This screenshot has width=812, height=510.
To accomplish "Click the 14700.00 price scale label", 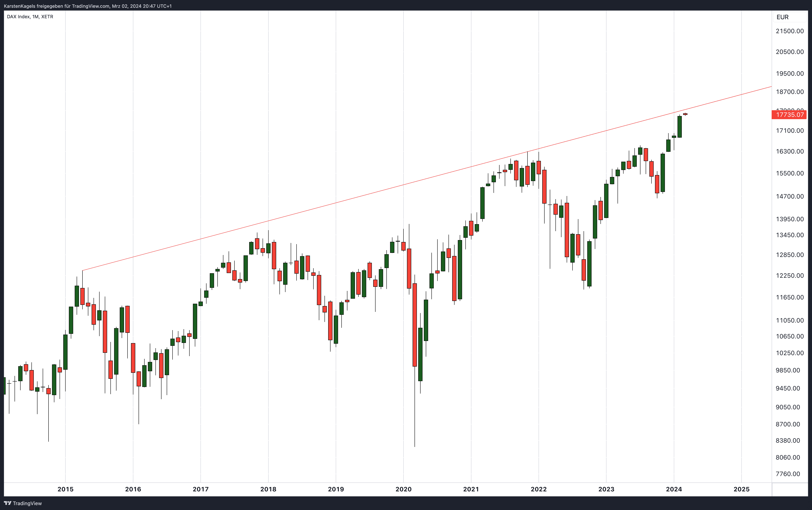I will point(790,196).
